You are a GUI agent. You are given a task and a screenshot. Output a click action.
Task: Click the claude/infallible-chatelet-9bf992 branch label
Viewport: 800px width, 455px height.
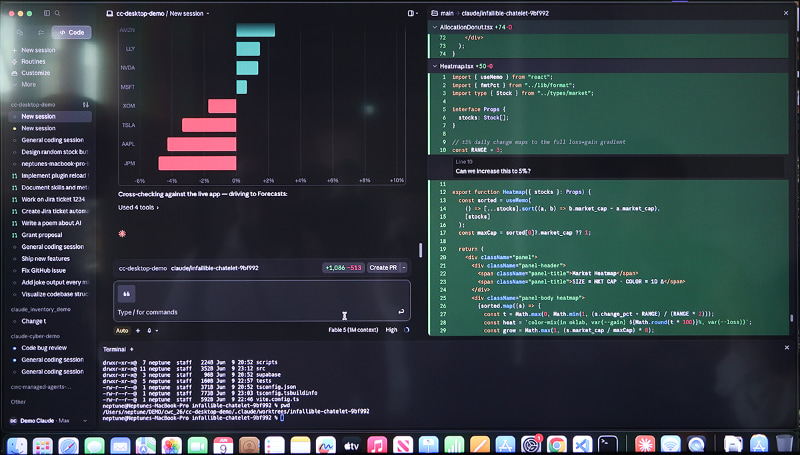click(214, 268)
